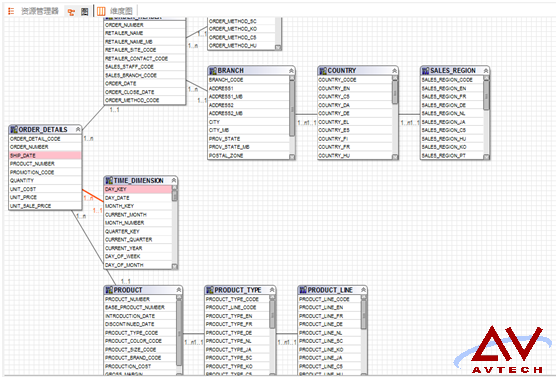
Task: Select the SALES_REGION_CODE field
Action: click(x=452, y=80)
